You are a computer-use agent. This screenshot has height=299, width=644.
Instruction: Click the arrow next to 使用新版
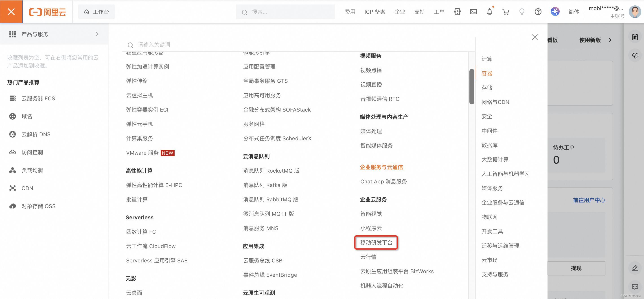point(610,40)
